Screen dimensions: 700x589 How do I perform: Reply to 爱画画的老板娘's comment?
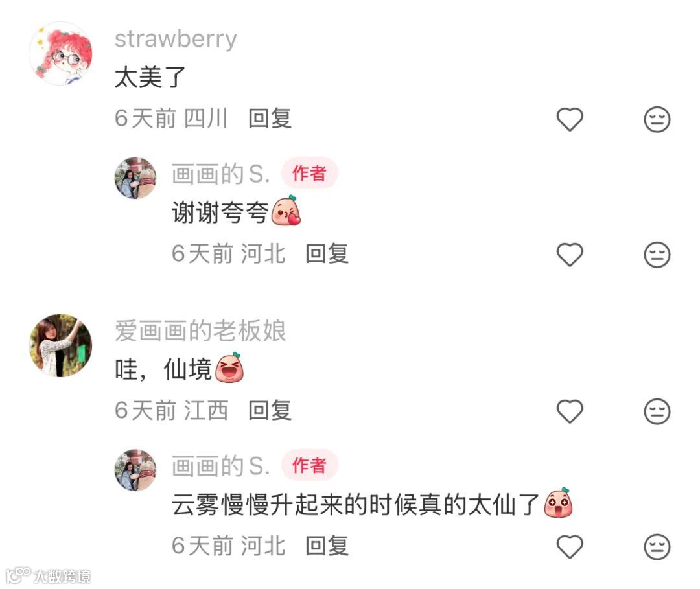click(x=270, y=411)
